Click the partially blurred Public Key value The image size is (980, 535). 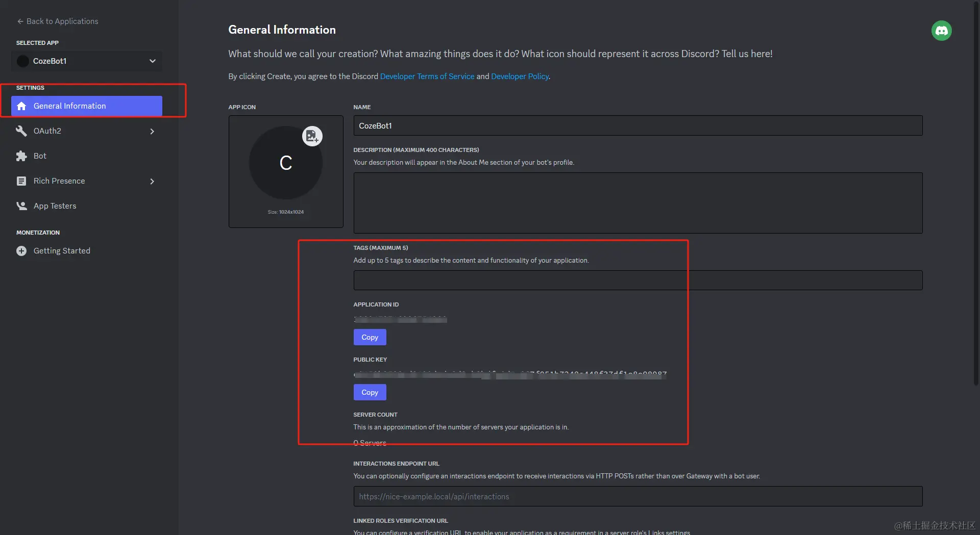(510, 374)
